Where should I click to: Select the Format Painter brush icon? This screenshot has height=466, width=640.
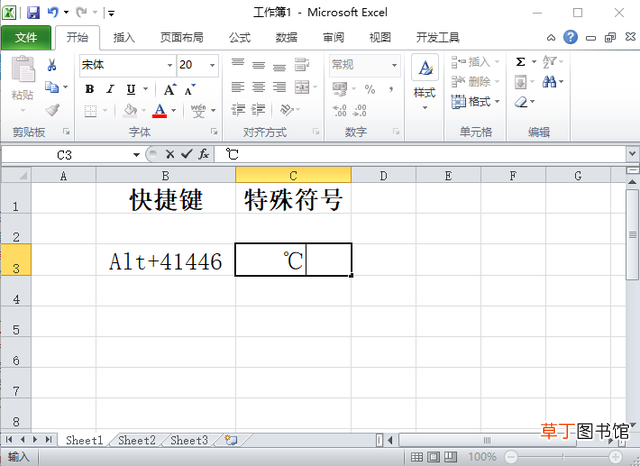coord(52,110)
